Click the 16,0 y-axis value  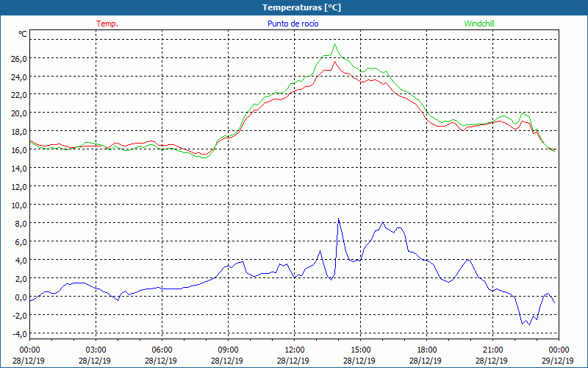click(18, 150)
